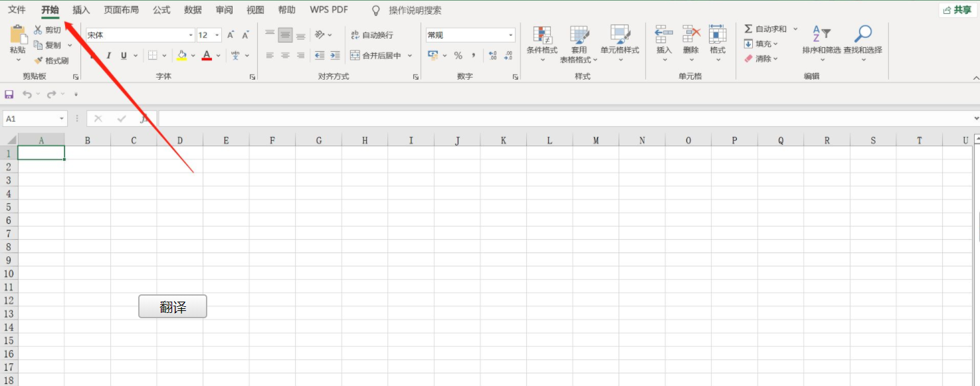
Task: Click the Find and Select magnifier icon
Action: coord(862,35)
